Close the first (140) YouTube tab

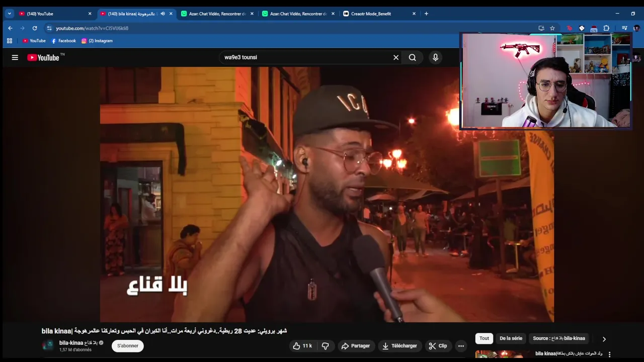click(90, 14)
